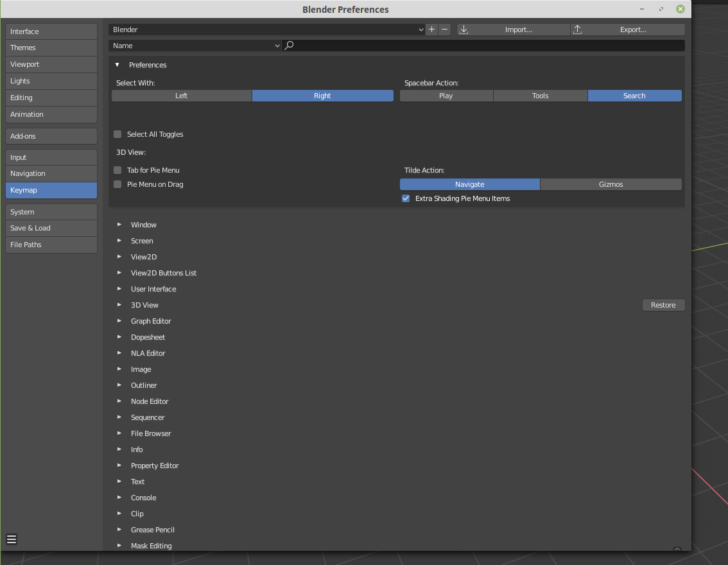
Task: Open the Editing preferences tab
Action: [51, 98]
